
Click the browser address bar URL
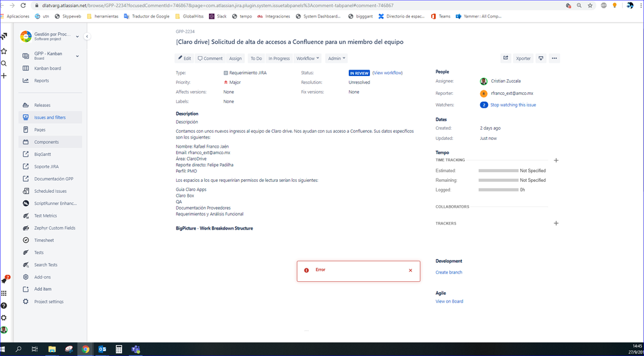[218, 5]
